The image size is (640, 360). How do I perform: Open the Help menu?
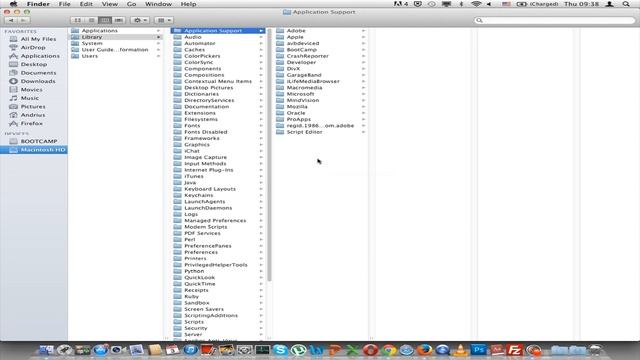pos(188,4)
